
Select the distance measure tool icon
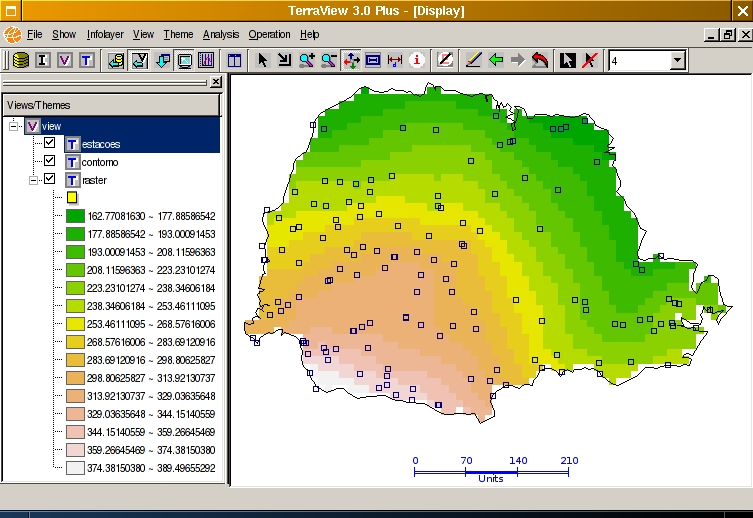click(x=395, y=60)
